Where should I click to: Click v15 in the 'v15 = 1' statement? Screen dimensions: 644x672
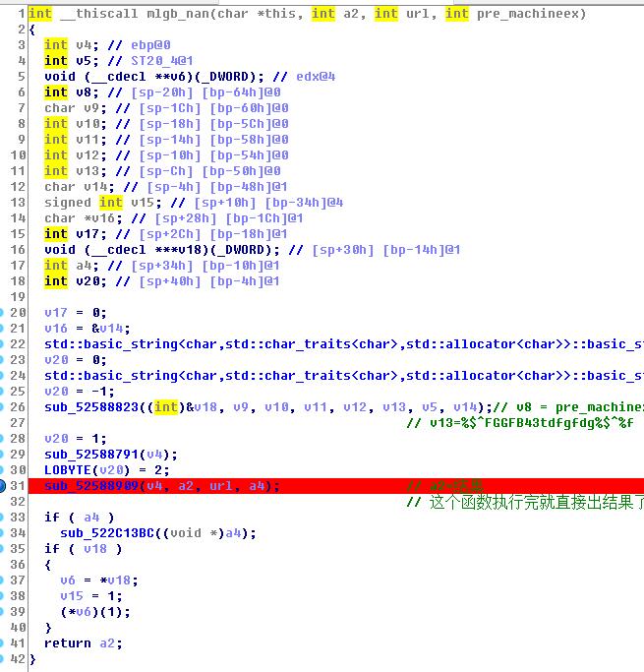pyautogui.click(x=72, y=596)
